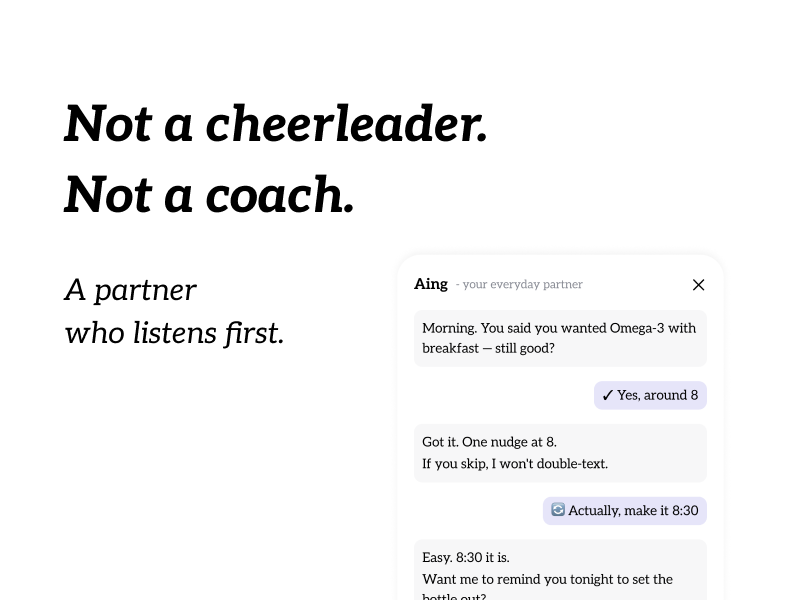Click "If you skip, I won't double-text" line

[x=515, y=464]
